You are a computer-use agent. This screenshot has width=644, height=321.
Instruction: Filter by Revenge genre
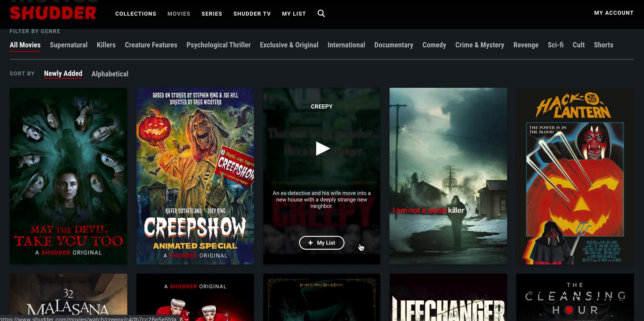pyautogui.click(x=526, y=45)
